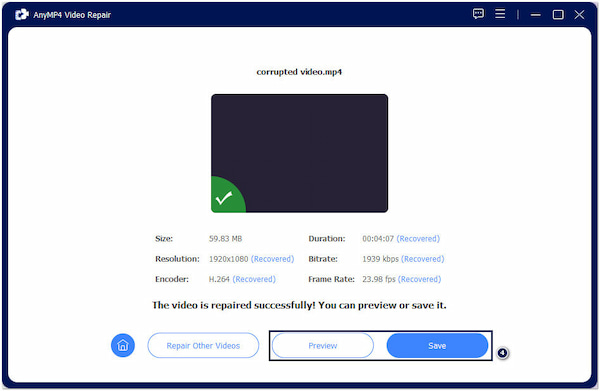Click the Recovered label next to Bitrate
The image size is (600, 391).
(x=423, y=259)
